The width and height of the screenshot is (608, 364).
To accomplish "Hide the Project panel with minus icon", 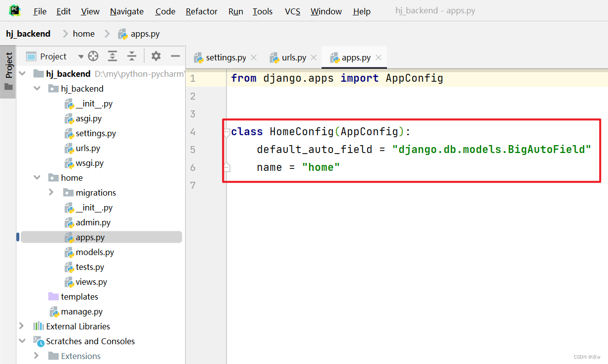I will click(174, 56).
